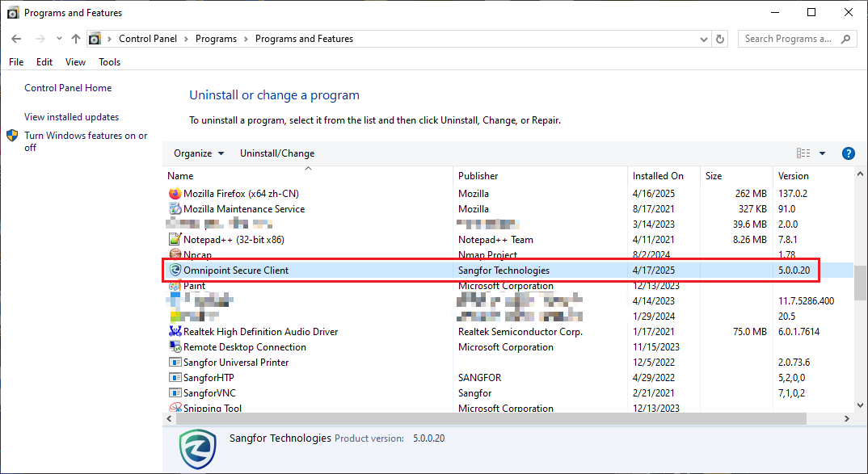
Task: Click the horizontal scrollbar thumb
Action: (491, 419)
